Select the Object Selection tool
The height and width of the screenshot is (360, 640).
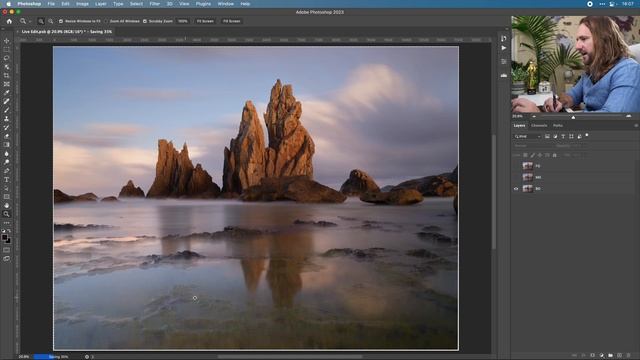pyautogui.click(x=7, y=67)
